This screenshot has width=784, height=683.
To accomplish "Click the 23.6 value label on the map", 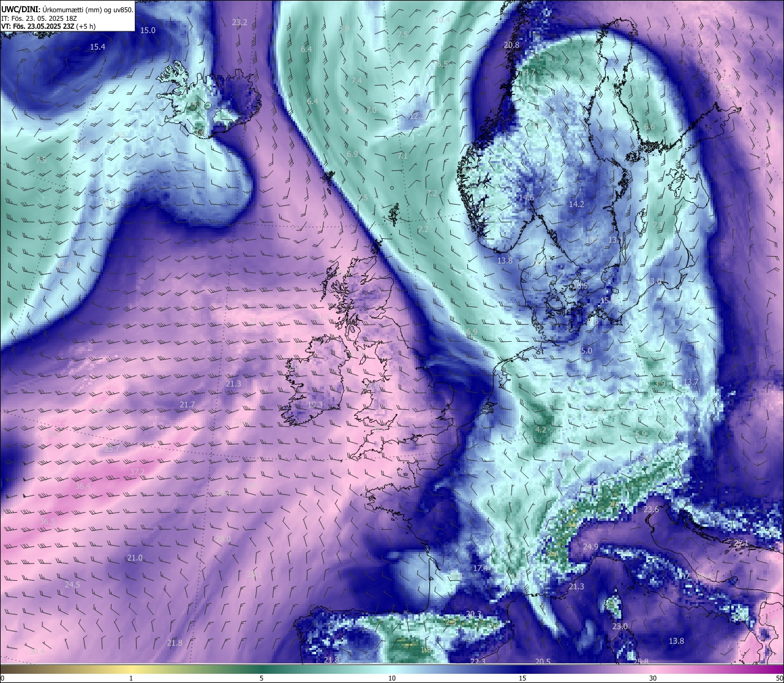I will coord(651,509).
